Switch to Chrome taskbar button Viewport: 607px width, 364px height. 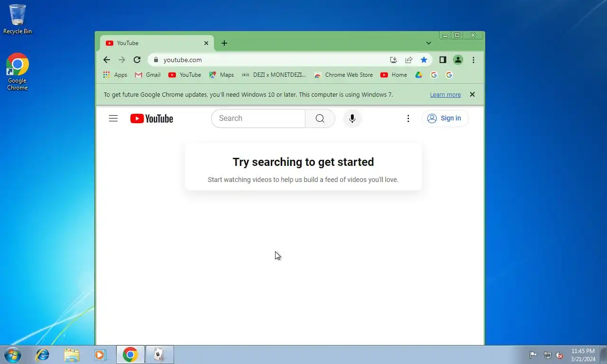click(130, 355)
